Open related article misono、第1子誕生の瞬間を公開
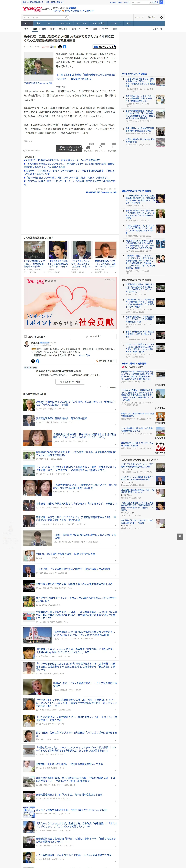The width and height of the screenshot is (186, 868). (x=65, y=553)
